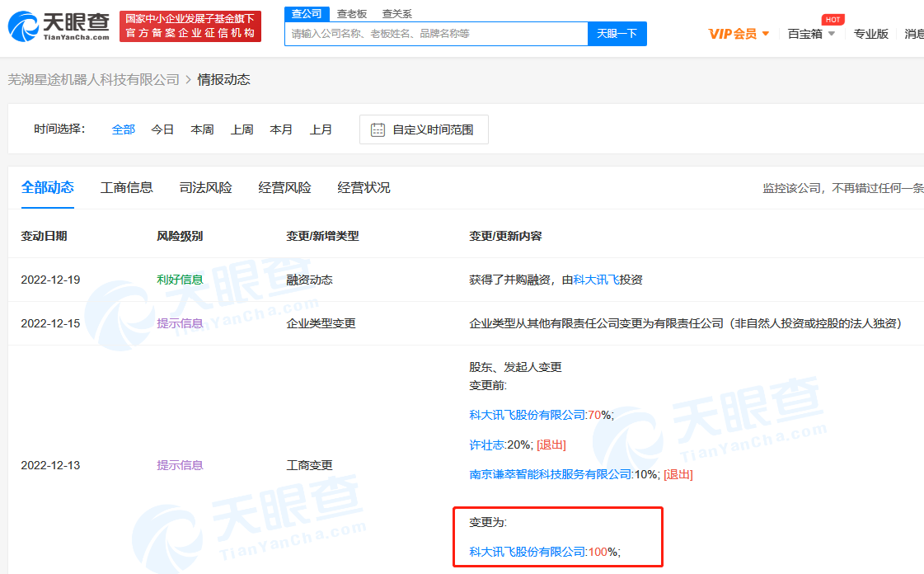Click the 风险级别 column header
The height and width of the screenshot is (574, 924).
point(180,236)
